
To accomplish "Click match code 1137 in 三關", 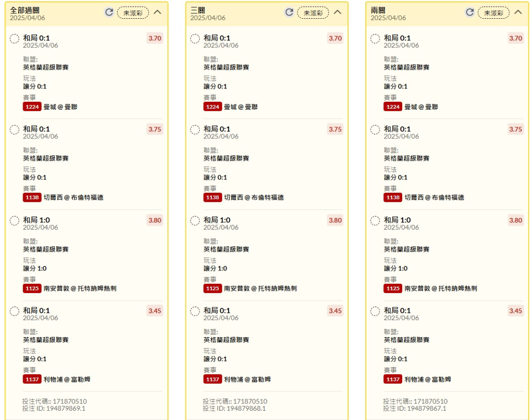I will (x=213, y=379).
